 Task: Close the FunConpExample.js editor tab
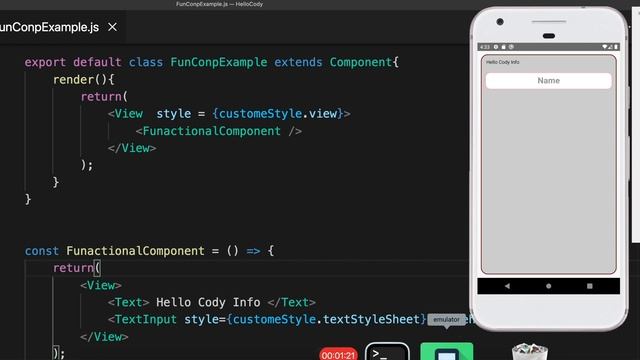(x=112, y=27)
